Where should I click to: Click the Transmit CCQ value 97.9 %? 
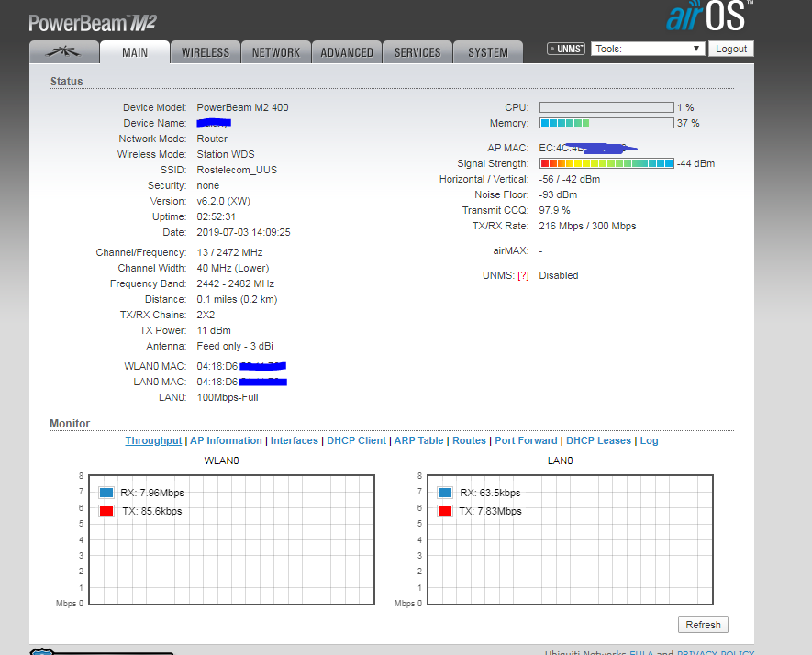point(554,210)
